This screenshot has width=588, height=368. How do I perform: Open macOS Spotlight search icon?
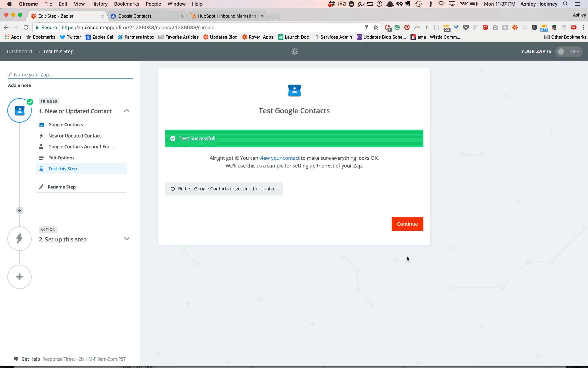(565, 4)
